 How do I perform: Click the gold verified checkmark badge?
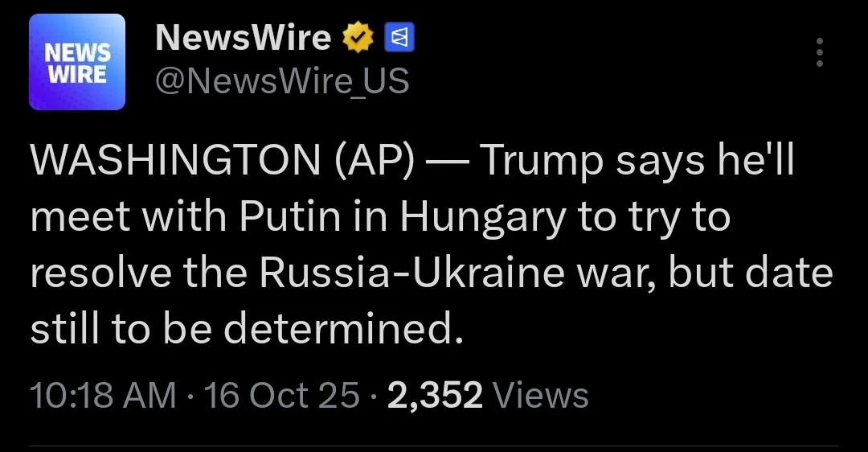(x=358, y=38)
